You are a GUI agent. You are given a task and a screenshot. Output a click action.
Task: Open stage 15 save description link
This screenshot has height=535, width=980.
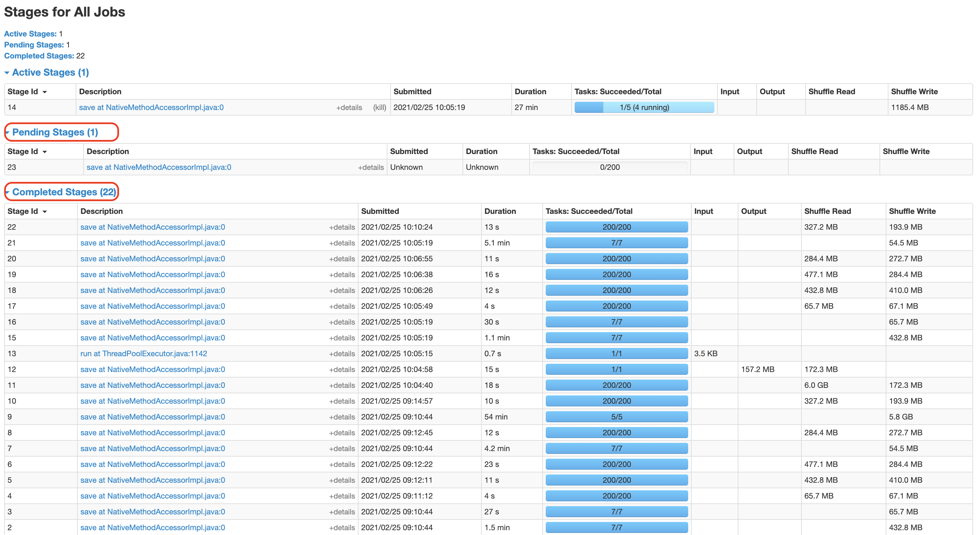152,338
